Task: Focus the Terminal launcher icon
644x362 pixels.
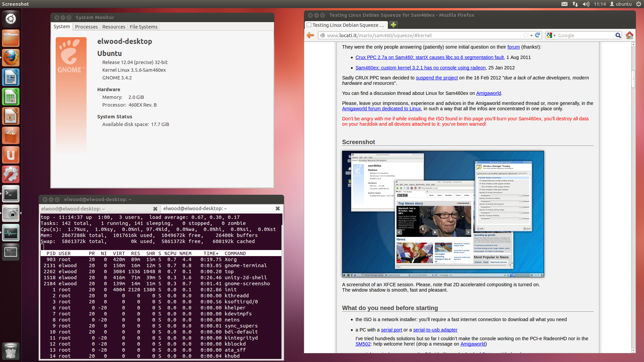Action: tap(11, 194)
